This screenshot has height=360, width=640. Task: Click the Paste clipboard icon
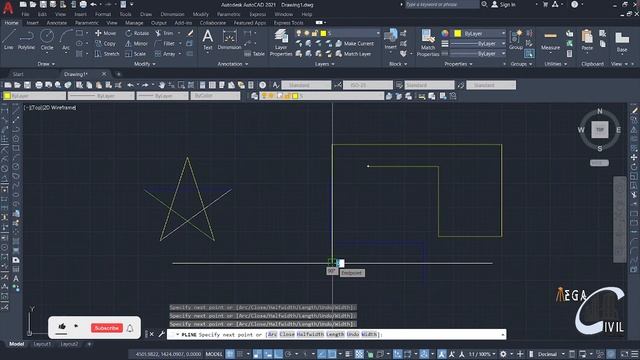click(x=587, y=40)
